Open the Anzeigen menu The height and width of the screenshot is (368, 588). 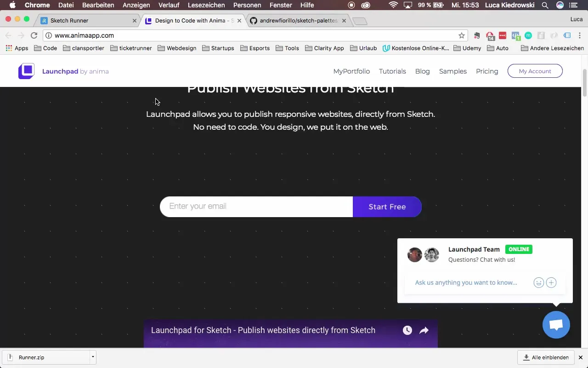[x=136, y=6]
